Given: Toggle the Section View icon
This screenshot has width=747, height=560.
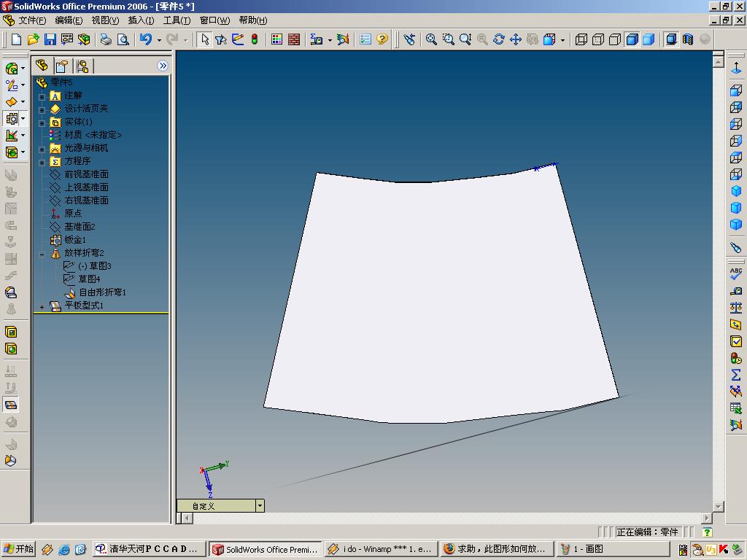Looking at the screenshot, I should click(x=688, y=39).
